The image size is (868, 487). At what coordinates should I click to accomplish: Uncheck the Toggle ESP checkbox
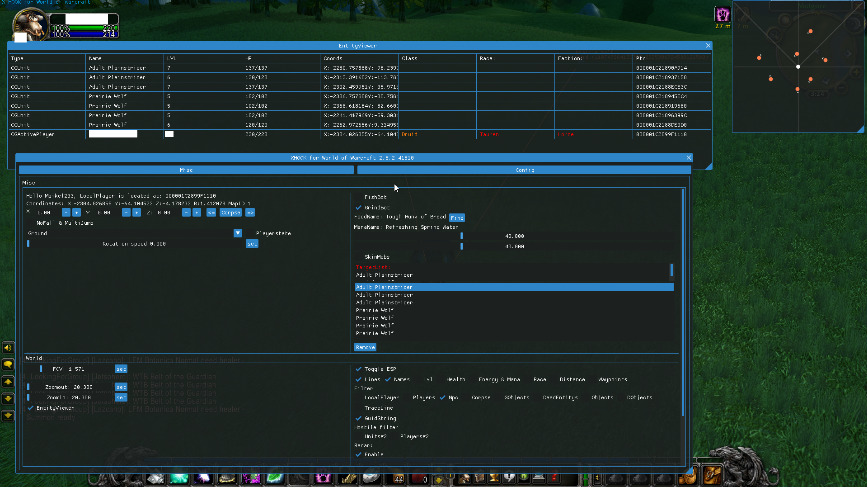[358, 369]
